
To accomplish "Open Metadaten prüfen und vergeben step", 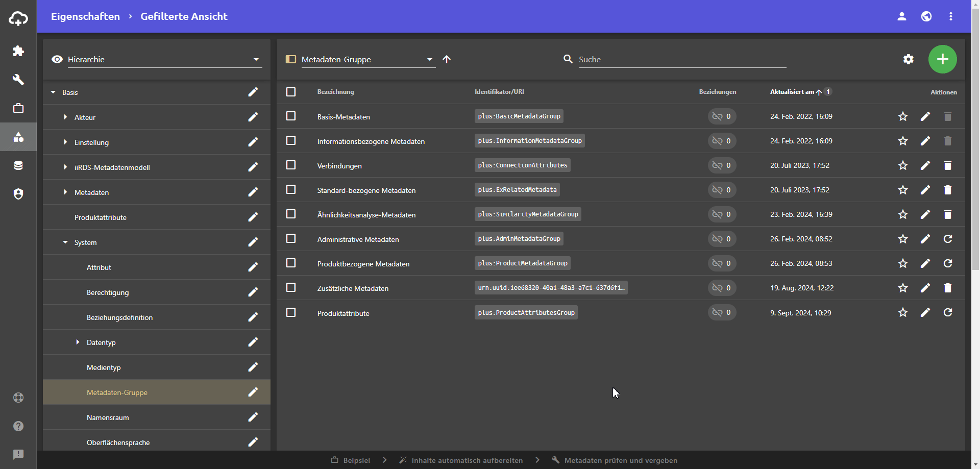I will point(615,460).
